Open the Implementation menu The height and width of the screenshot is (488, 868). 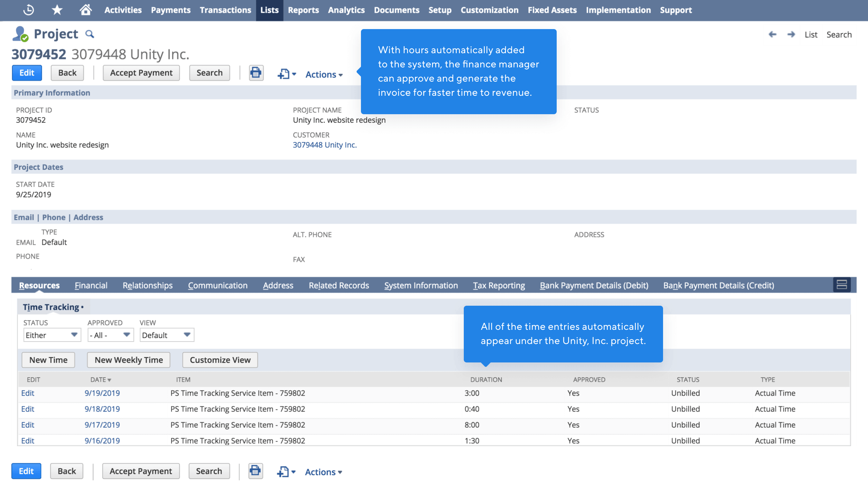point(618,10)
